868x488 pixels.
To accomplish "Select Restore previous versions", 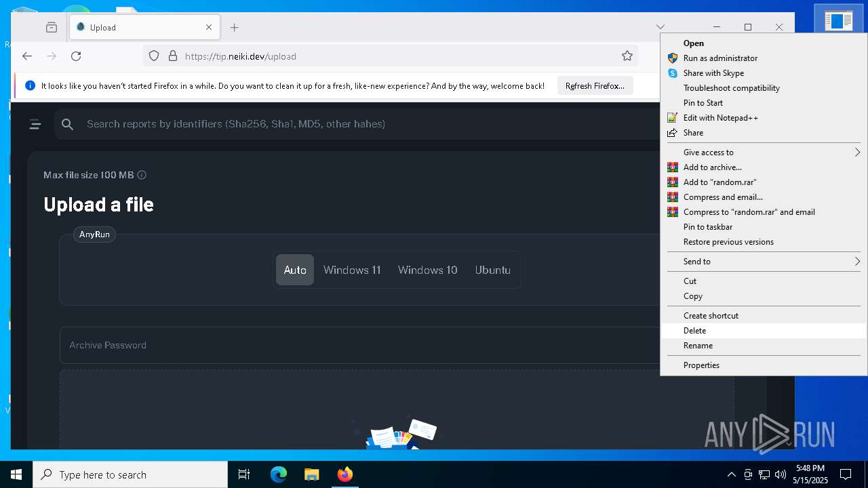I will pyautogui.click(x=764, y=242).
